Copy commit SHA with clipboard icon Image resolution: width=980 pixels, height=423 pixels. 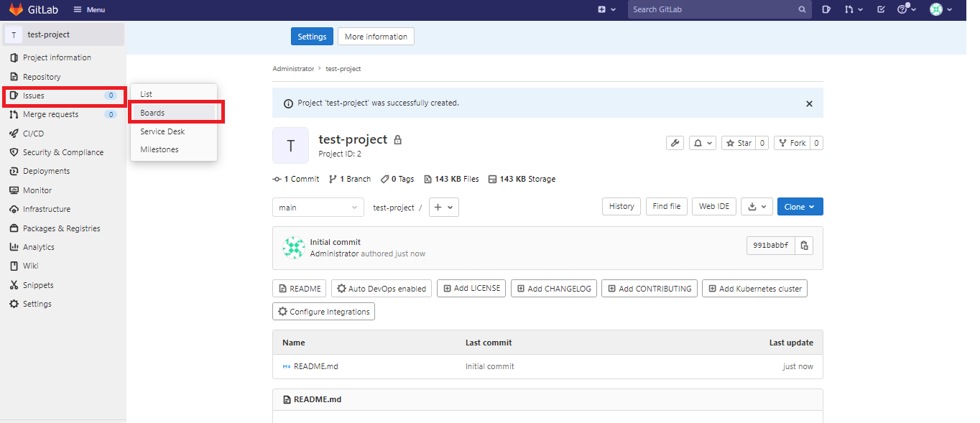coord(805,245)
